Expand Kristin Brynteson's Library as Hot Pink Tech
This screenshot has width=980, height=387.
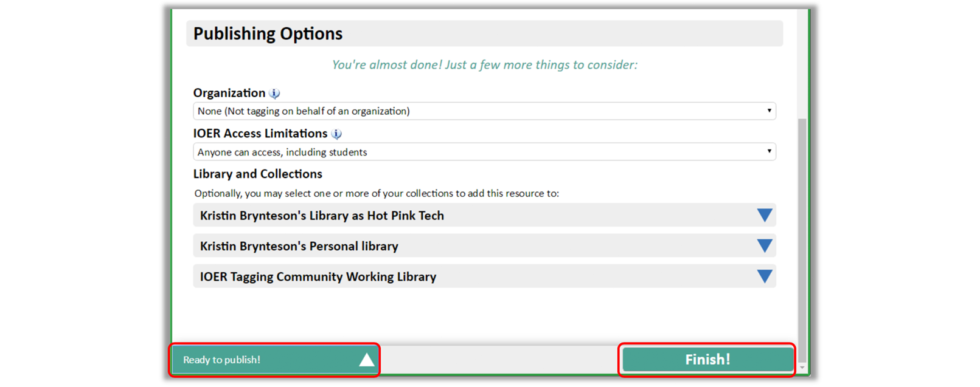coord(322,216)
